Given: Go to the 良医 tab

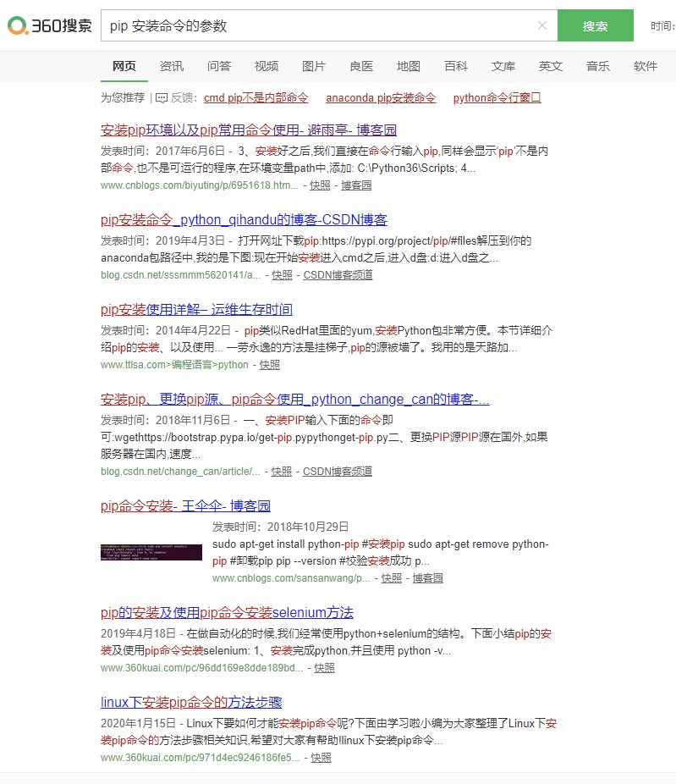Looking at the screenshot, I should (x=361, y=66).
